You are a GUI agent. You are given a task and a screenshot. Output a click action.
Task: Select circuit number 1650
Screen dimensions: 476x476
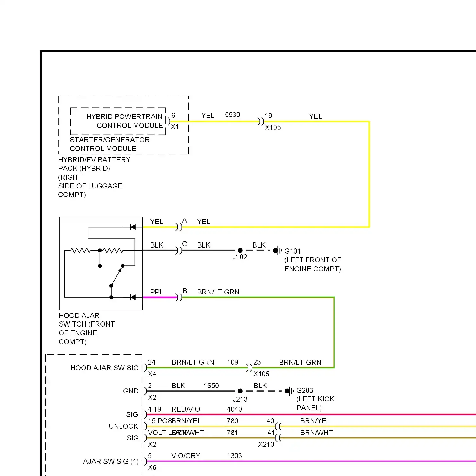click(211, 386)
